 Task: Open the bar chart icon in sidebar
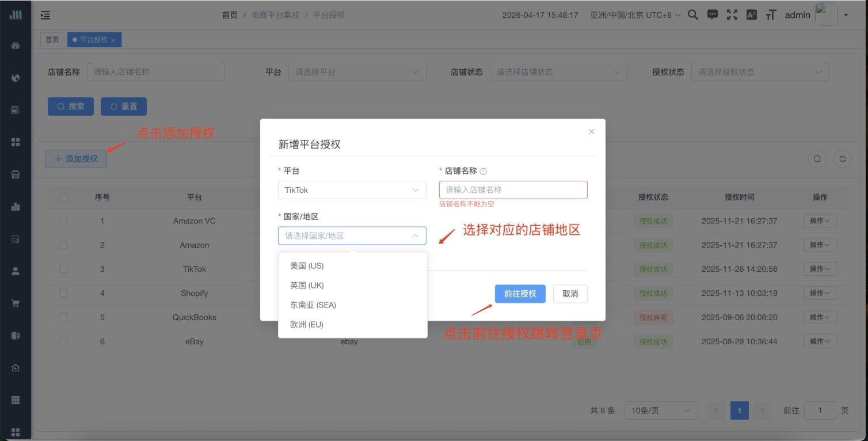16,207
